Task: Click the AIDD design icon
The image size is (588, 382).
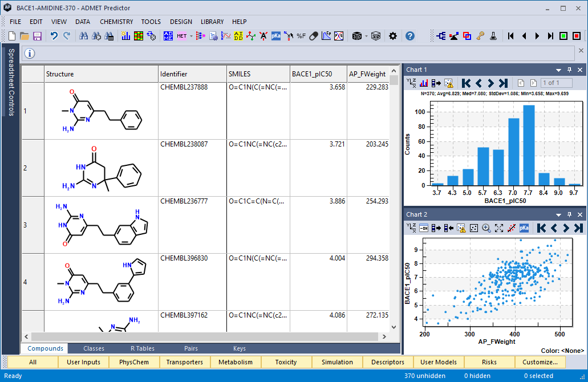Action: tap(238, 36)
